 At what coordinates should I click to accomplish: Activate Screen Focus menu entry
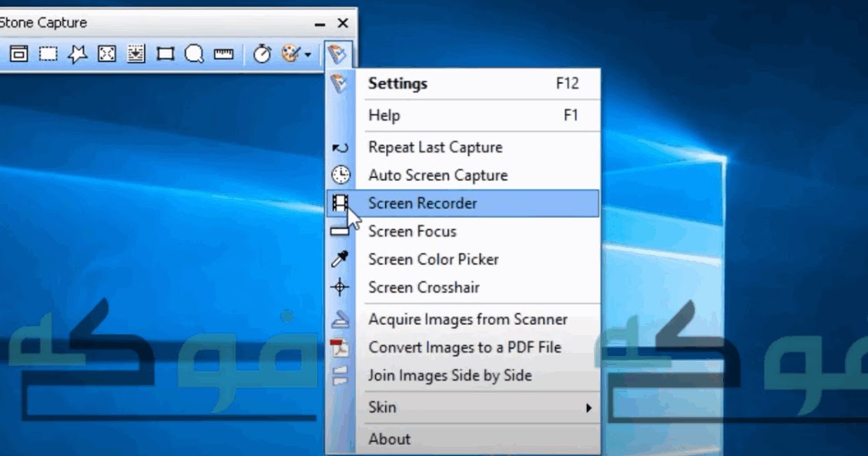pyautogui.click(x=463, y=231)
